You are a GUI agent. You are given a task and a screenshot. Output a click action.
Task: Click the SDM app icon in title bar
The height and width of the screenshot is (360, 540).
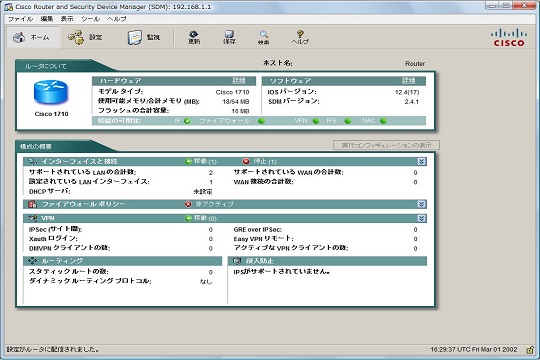(x=8, y=7)
